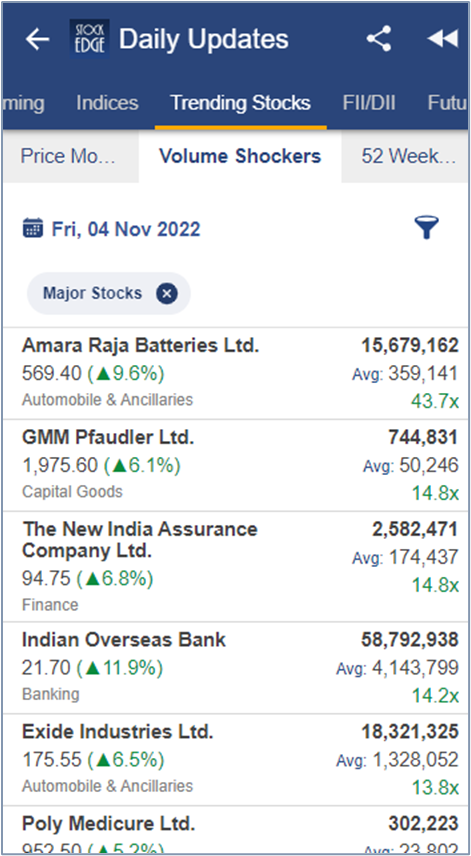Click the StockEdge logo
Viewport: 471px width, 856px height.
pyautogui.click(x=90, y=38)
